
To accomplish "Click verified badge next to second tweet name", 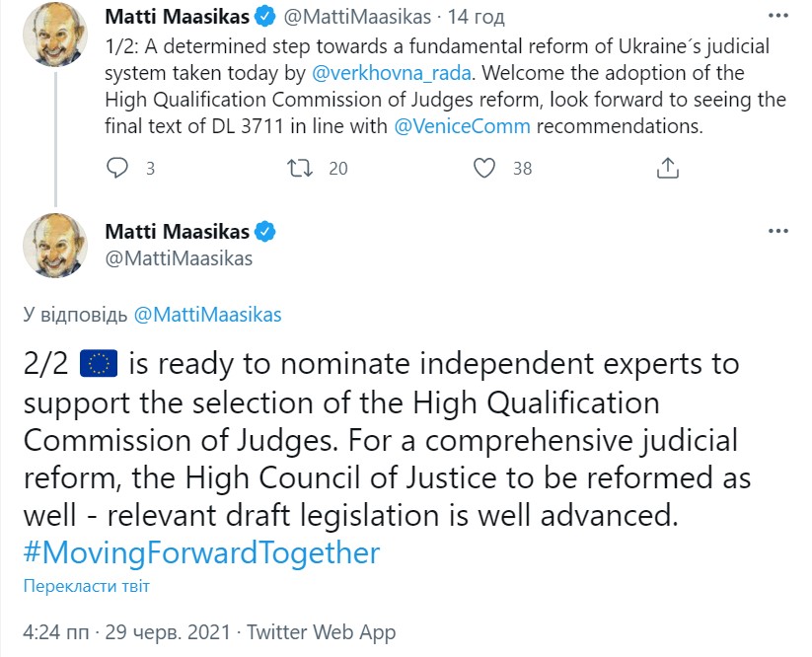I will [x=265, y=232].
